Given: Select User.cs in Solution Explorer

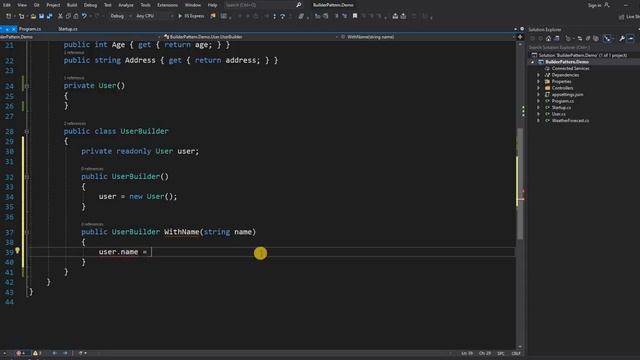Looking at the screenshot, I should (558, 114).
